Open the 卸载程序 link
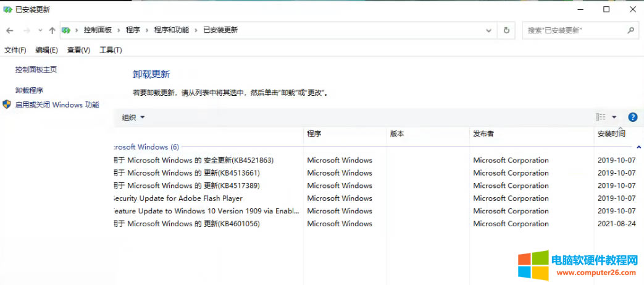The width and height of the screenshot is (644, 285). pyautogui.click(x=29, y=90)
